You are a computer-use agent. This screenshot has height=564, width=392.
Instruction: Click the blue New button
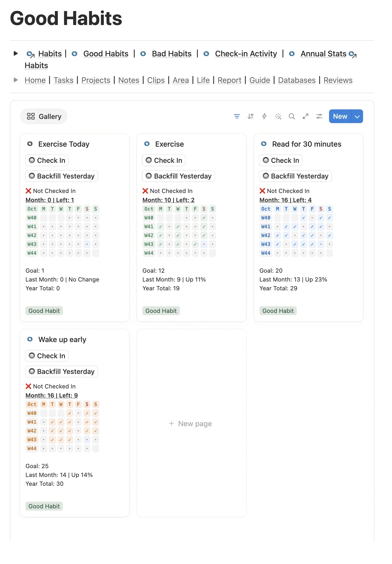click(340, 116)
